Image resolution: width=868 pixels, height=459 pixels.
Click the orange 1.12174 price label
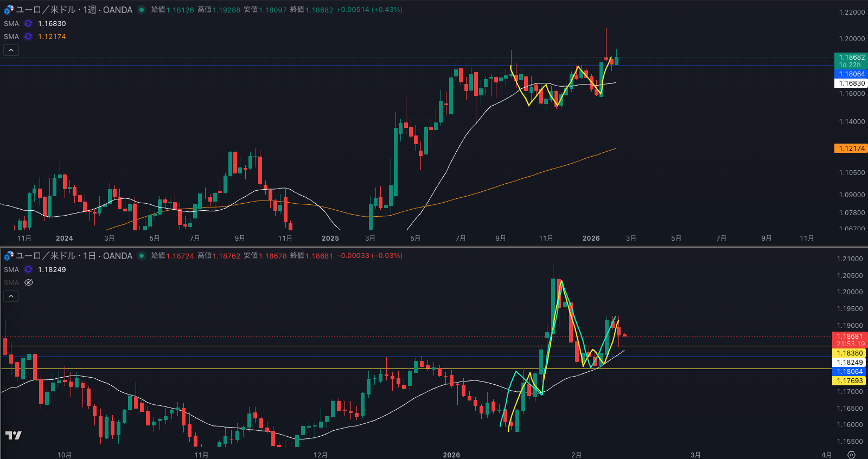[x=851, y=148]
